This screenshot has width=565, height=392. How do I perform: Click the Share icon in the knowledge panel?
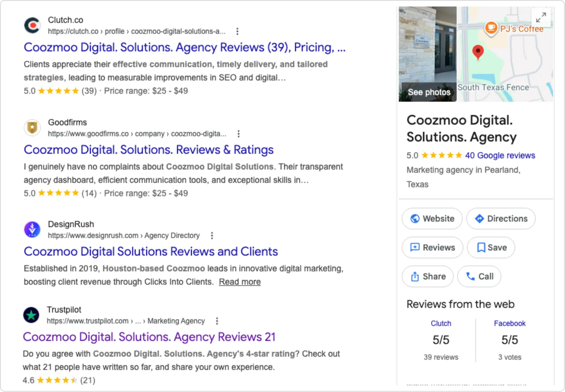(x=415, y=277)
